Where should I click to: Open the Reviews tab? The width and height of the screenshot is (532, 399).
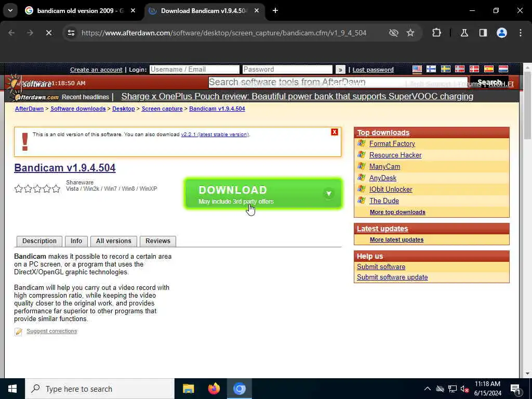(x=158, y=241)
